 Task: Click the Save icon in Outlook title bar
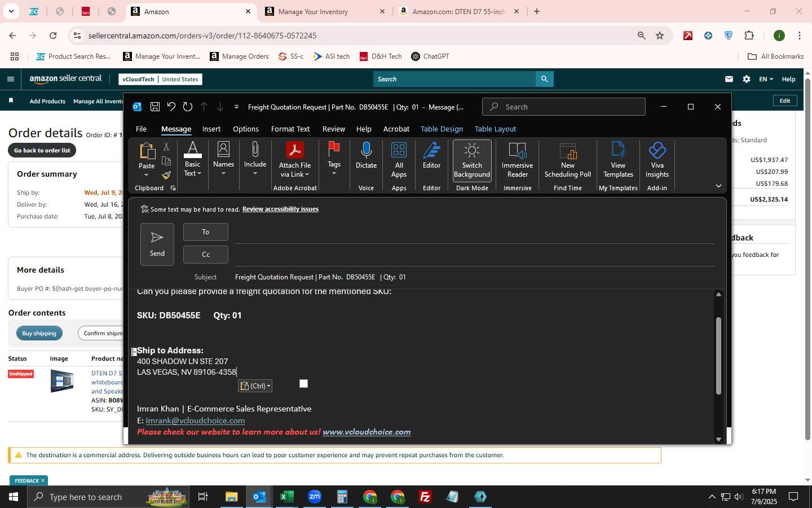pyautogui.click(x=155, y=107)
